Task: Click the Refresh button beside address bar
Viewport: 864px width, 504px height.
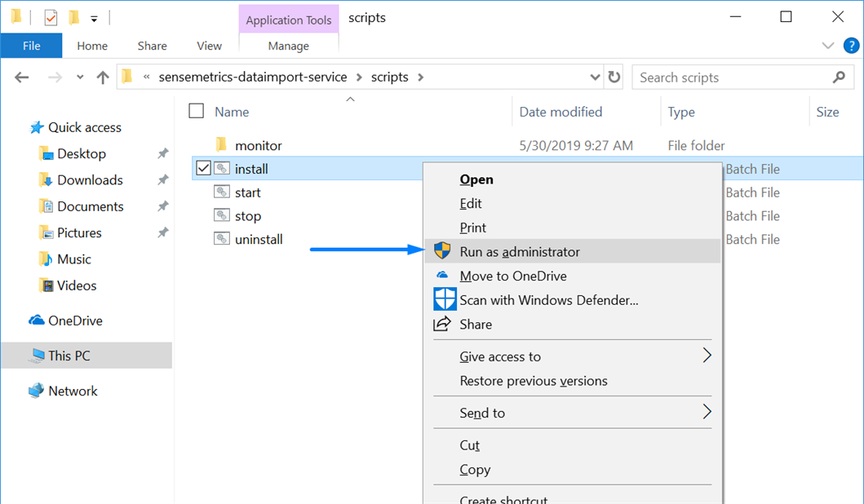Action: pyautogui.click(x=614, y=77)
